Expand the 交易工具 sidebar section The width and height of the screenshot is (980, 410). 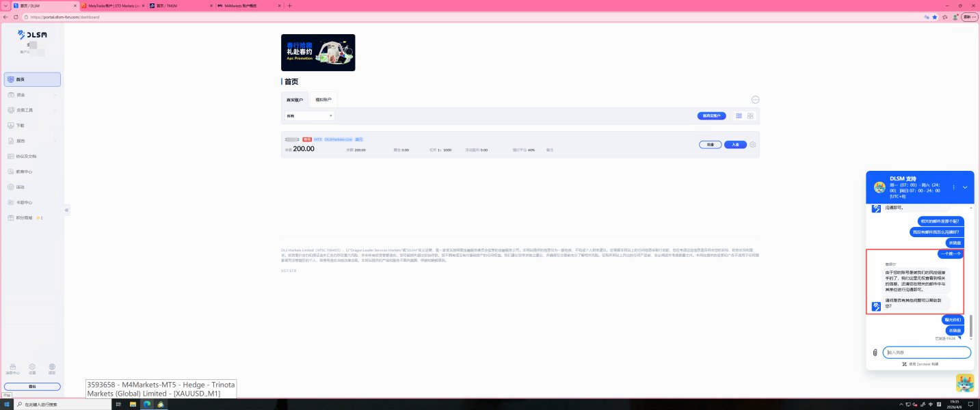(32, 110)
